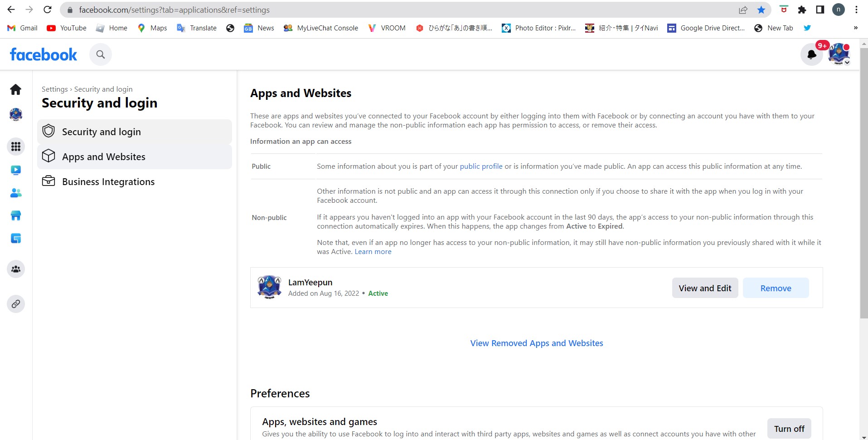Go to Home in the left sidebar
The image size is (868, 440).
16,89
